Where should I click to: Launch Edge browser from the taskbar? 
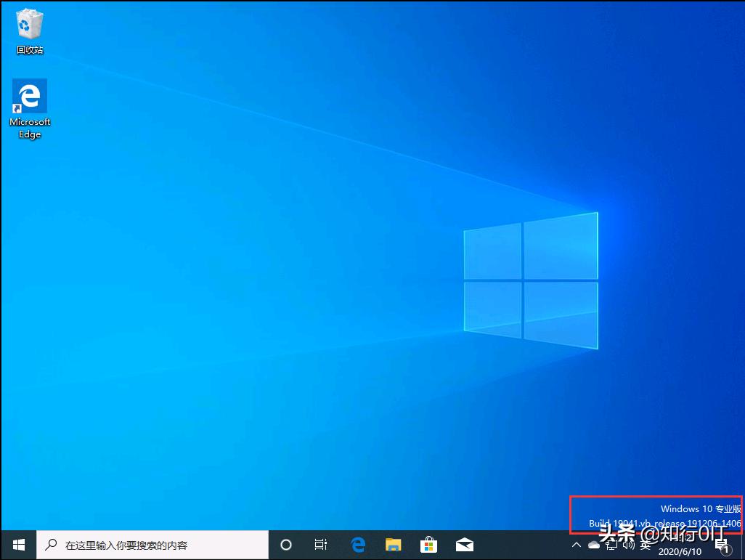357,545
